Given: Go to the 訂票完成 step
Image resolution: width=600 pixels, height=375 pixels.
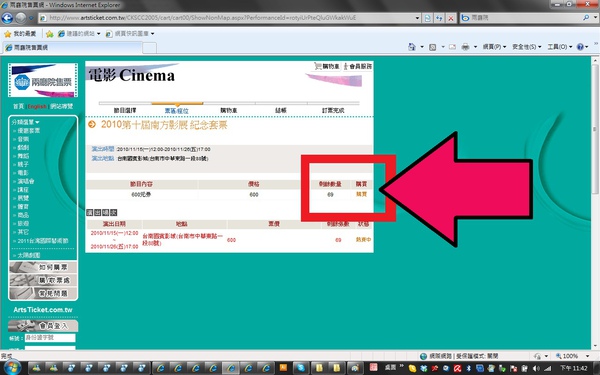Looking at the screenshot, I should 333,110.
